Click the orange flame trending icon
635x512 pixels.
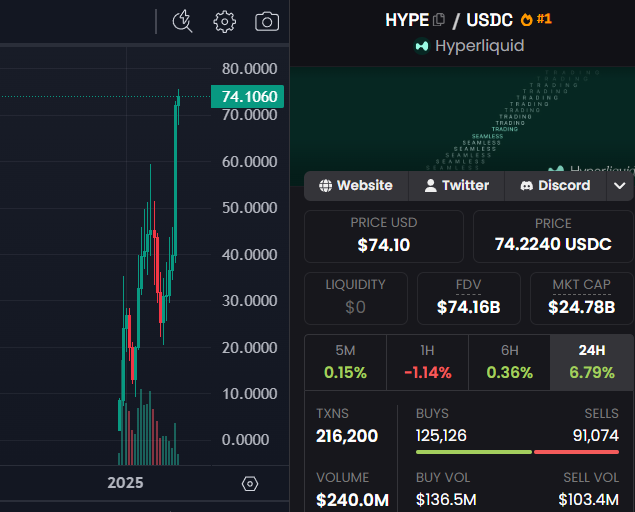(x=526, y=19)
